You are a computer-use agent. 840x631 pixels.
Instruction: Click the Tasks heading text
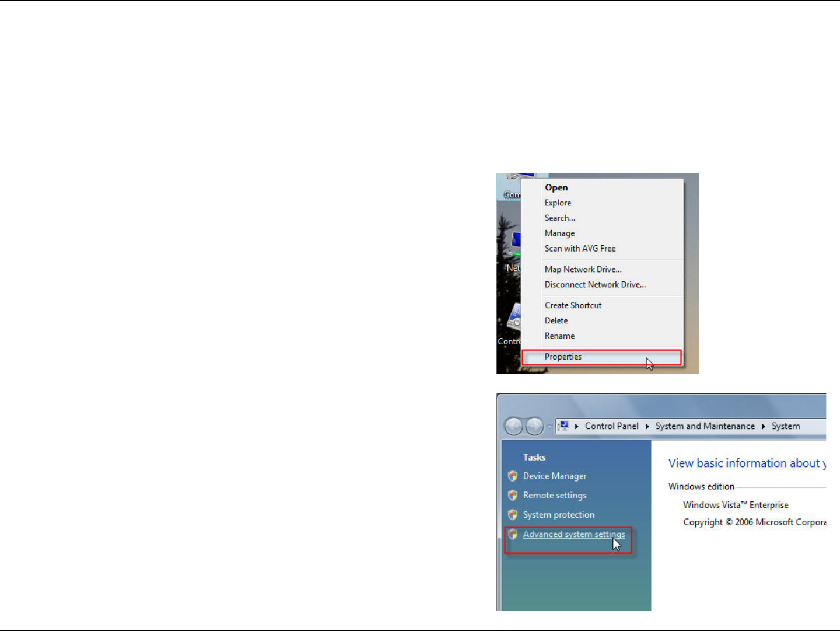pyautogui.click(x=534, y=457)
